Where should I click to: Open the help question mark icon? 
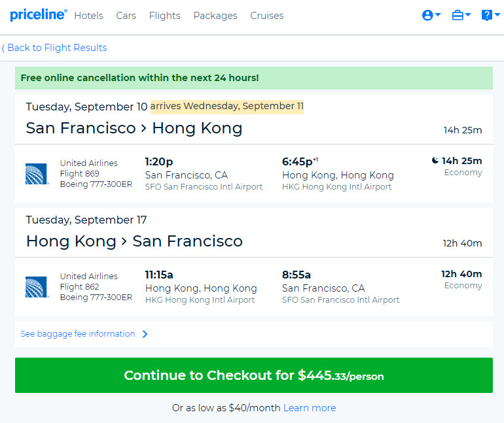(x=486, y=15)
